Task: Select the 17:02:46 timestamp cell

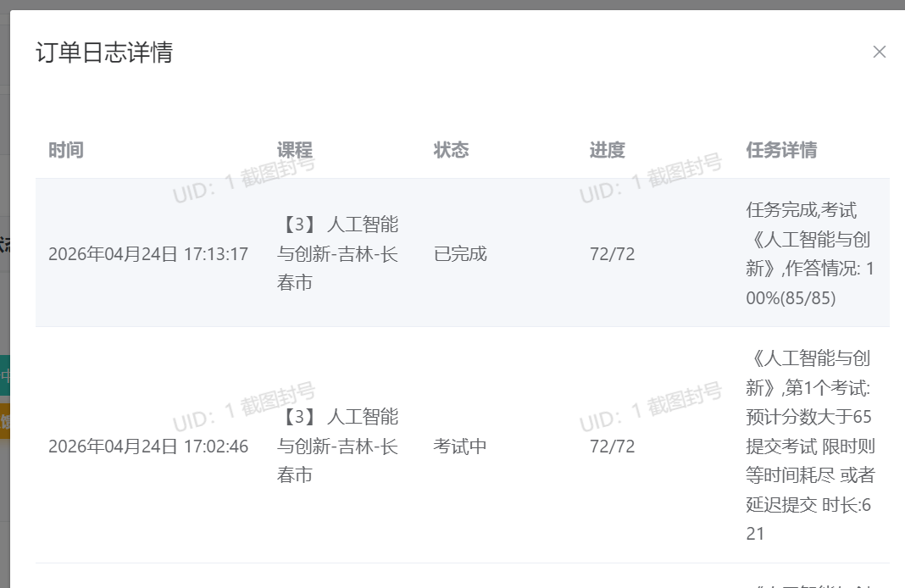Action: click(148, 446)
